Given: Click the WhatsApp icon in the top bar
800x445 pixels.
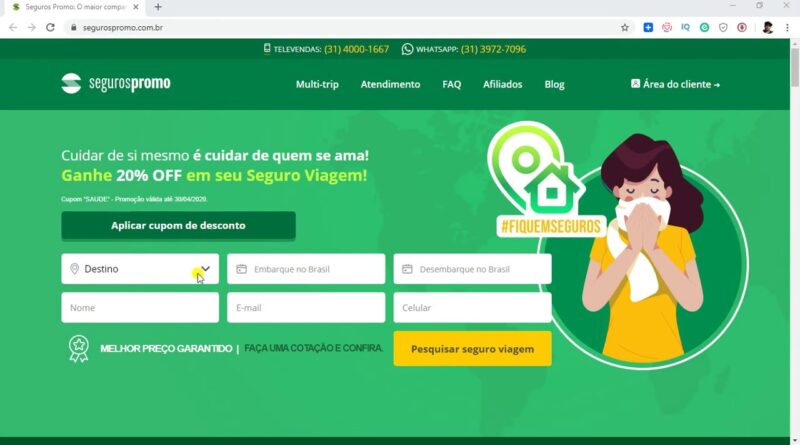Looking at the screenshot, I should tap(407, 49).
